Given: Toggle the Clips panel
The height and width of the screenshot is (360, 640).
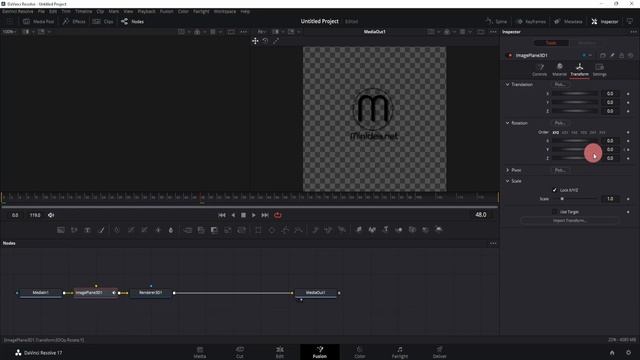Looking at the screenshot, I should [x=103, y=21].
